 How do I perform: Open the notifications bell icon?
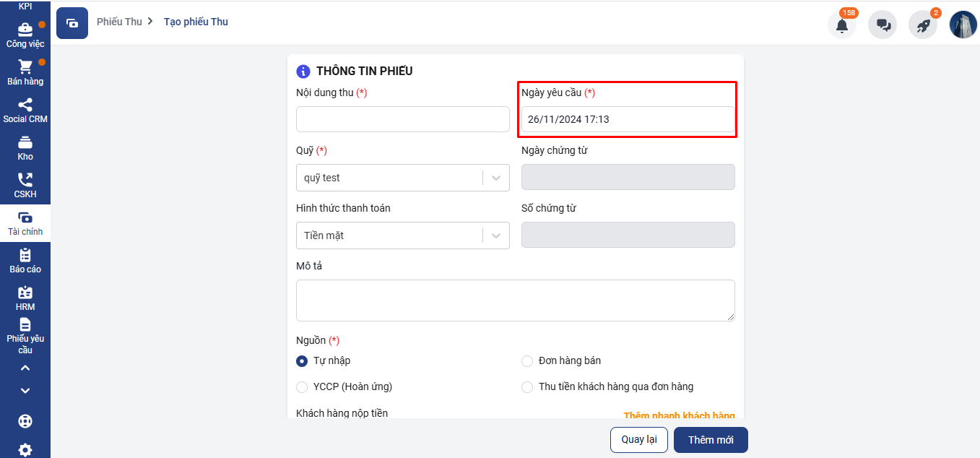pyautogui.click(x=841, y=25)
